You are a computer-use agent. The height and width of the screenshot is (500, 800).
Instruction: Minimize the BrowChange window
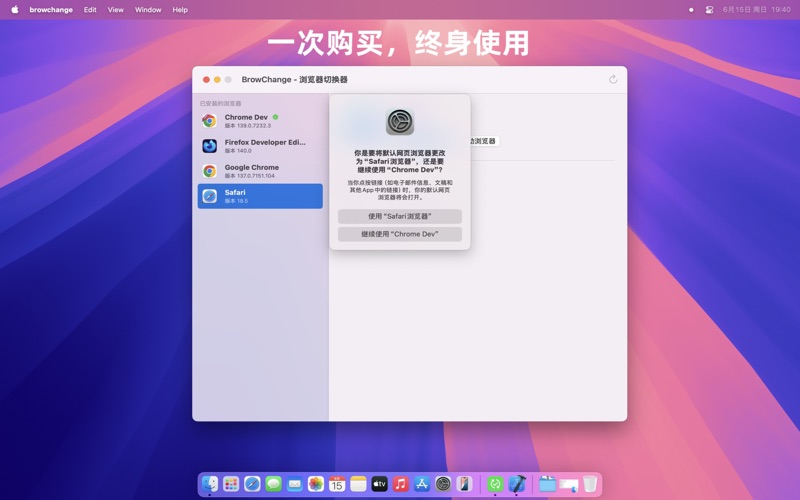217,80
